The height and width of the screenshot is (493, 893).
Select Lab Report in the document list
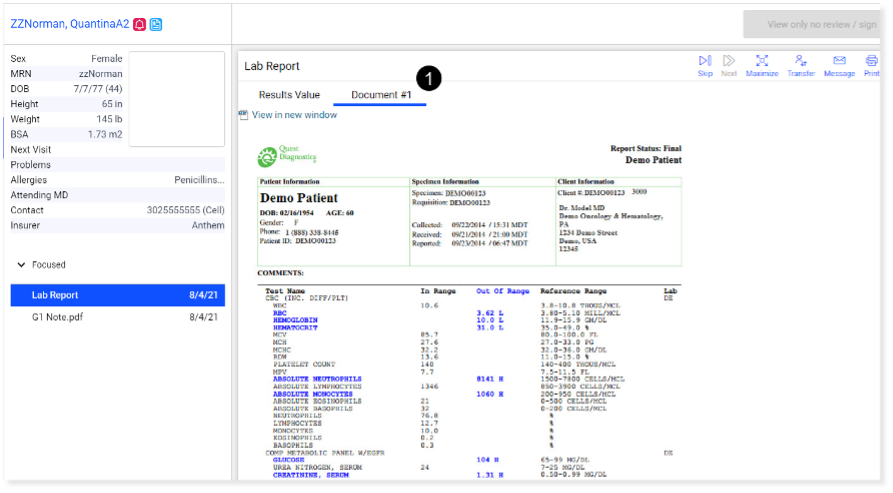coord(117,295)
